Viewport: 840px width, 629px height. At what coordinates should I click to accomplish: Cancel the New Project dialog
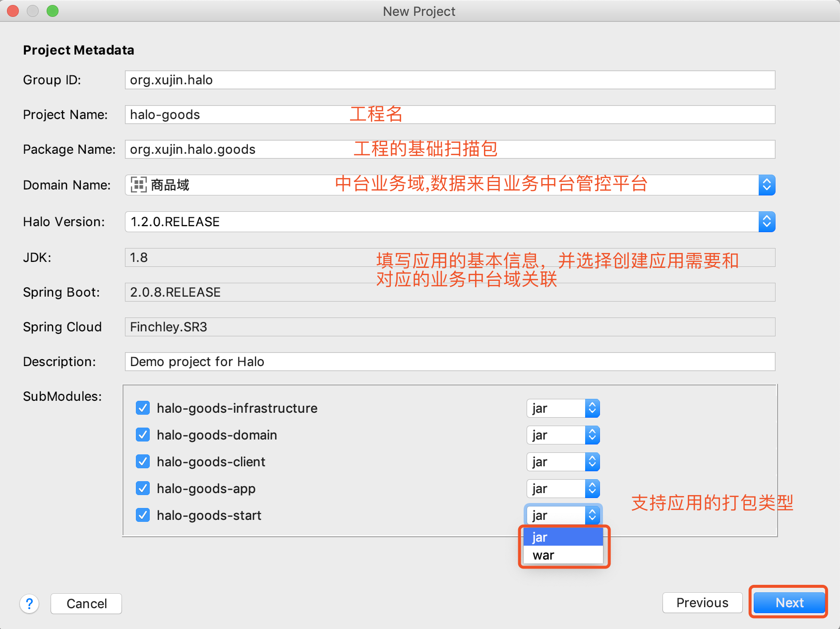[86, 604]
